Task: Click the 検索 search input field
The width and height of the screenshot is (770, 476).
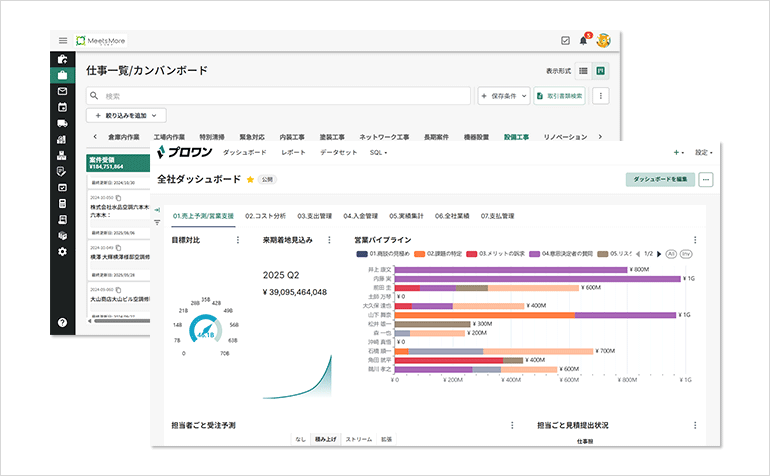Action: (x=280, y=96)
